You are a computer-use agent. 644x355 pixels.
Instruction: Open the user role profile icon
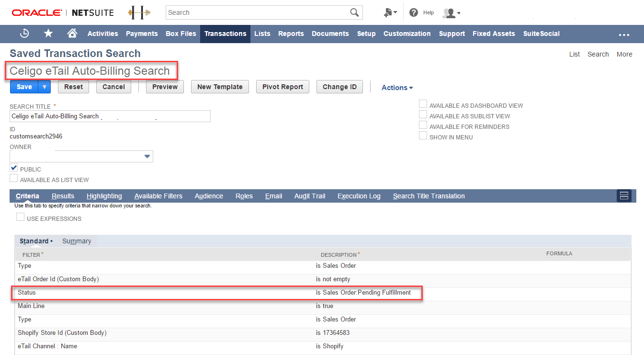[x=451, y=13]
